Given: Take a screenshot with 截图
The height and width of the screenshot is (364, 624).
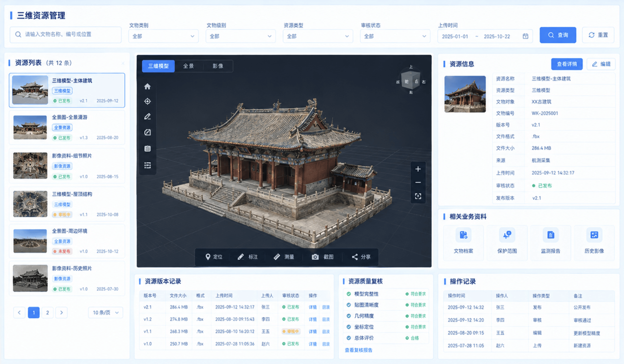Looking at the screenshot, I should pos(323,257).
